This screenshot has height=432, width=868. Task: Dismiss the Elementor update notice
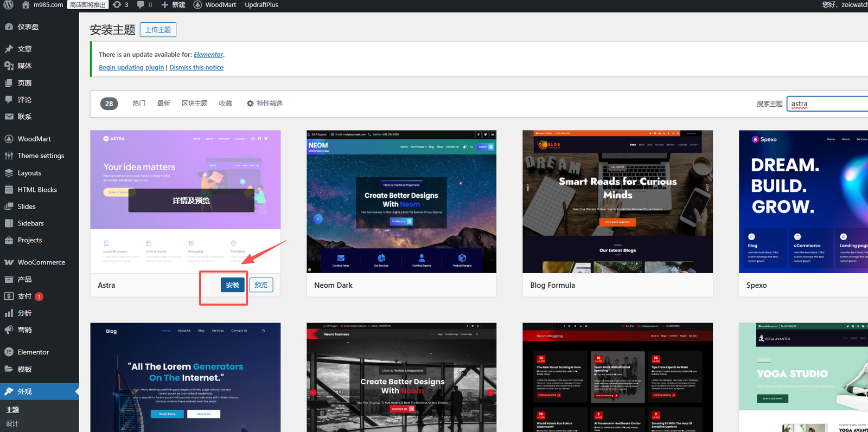pyautogui.click(x=196, y=68)
